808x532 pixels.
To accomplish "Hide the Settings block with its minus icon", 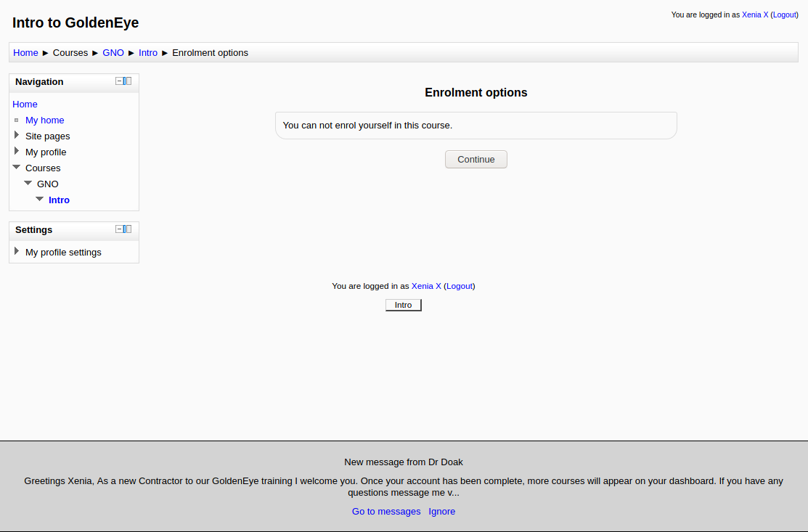I will pyautogui.click(x=119, y=229).
